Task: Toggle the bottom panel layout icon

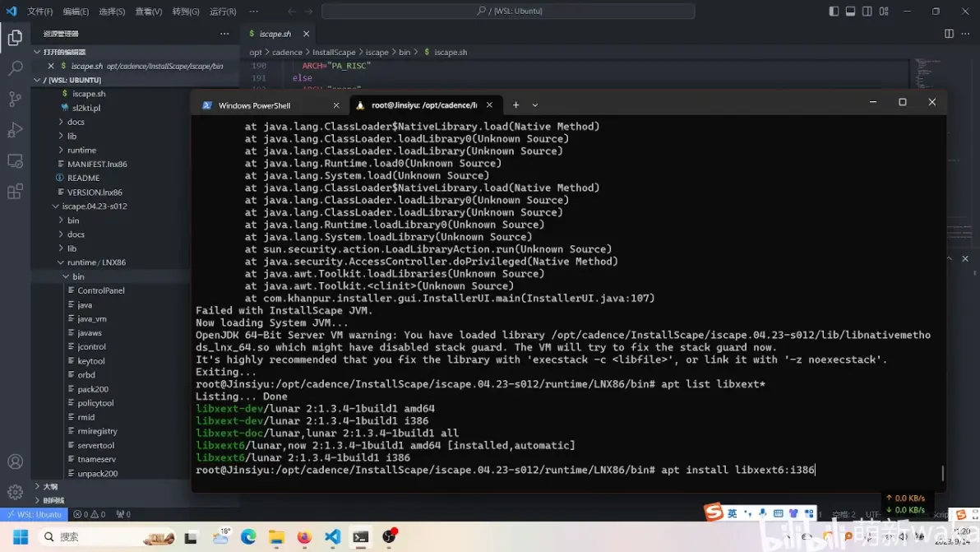Action: (x=851, y=12)
